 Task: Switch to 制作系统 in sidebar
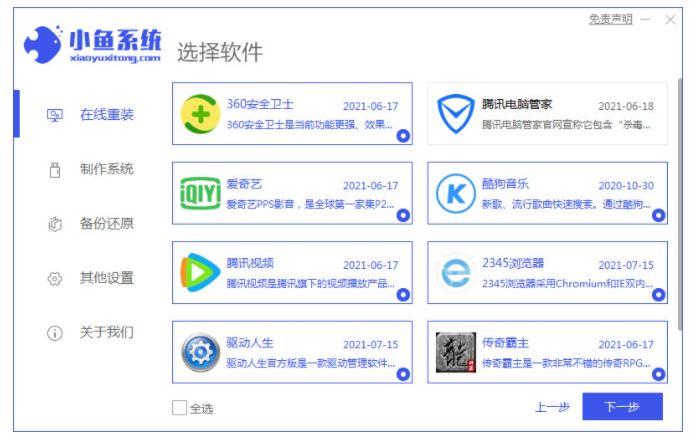pyautogui.click(x=93, y=169)
